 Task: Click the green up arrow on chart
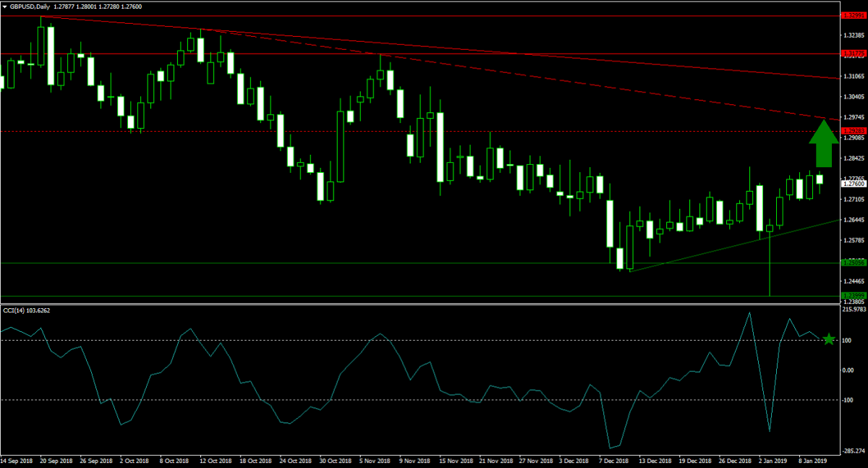[823, 145]
